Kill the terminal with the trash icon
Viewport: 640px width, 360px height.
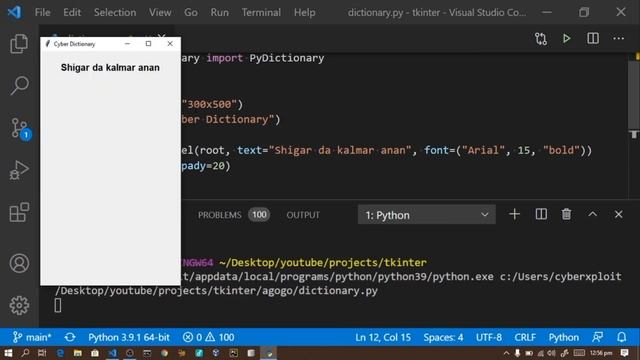pyautogui.click(x=567, y=214)
